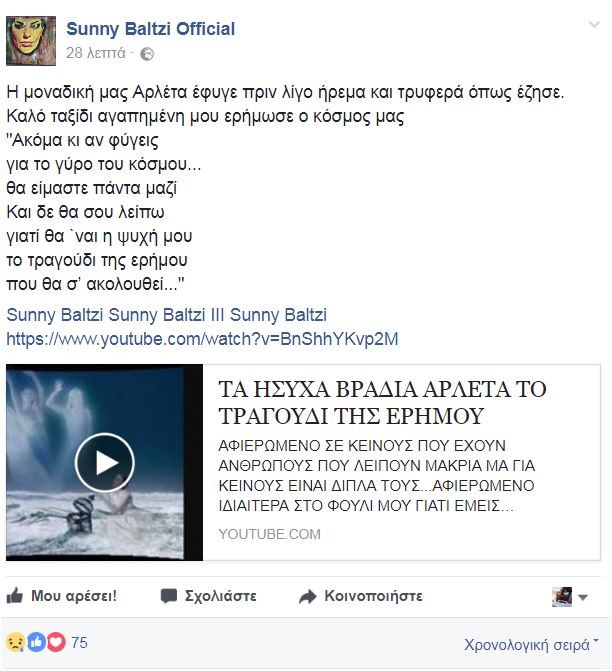Click the Μου αρέσει! like button text

coord(74,596)
